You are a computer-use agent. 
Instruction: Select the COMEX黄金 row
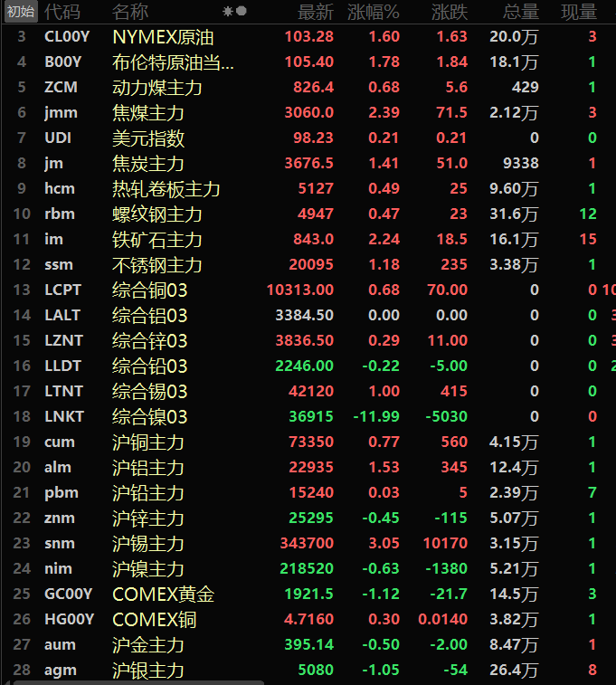[163, 595]
